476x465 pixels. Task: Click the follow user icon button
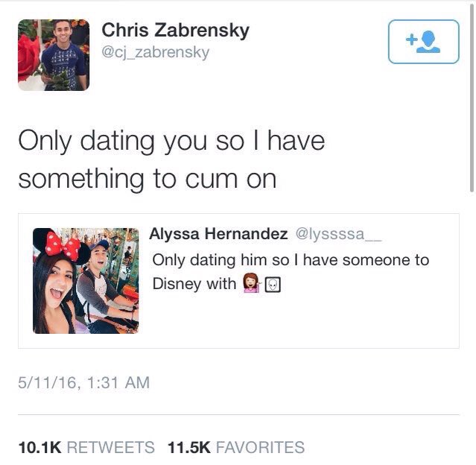pyautogui.click(x=423, y=42)
